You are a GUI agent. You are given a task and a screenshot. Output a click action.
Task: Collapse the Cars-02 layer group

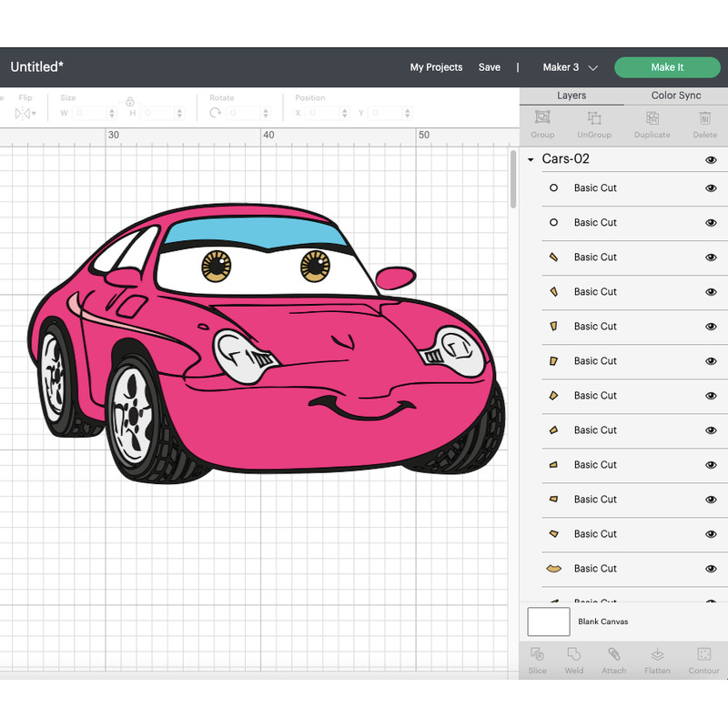(x=531, y=159)
